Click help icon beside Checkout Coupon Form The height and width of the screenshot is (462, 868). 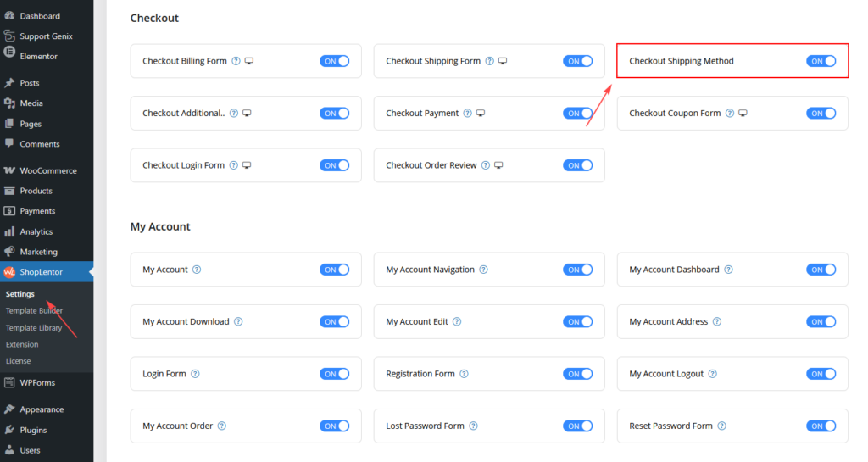[x=730, y=114]
